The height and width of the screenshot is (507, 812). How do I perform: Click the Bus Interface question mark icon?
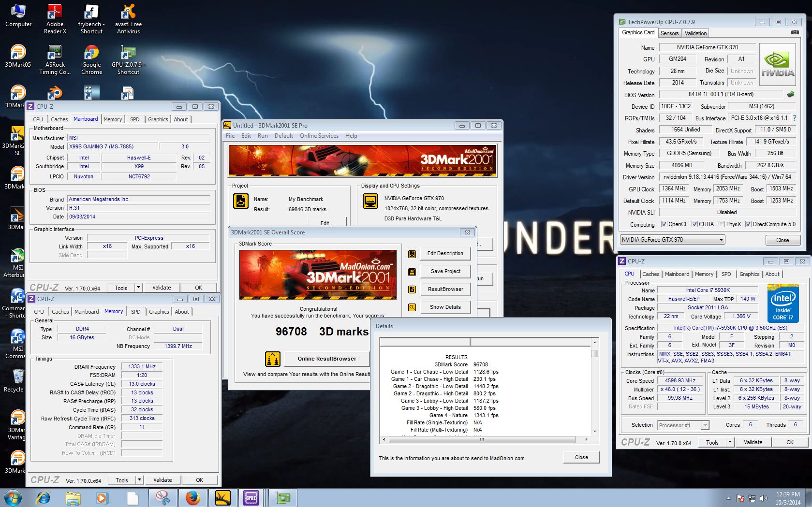tap(794, 118)
